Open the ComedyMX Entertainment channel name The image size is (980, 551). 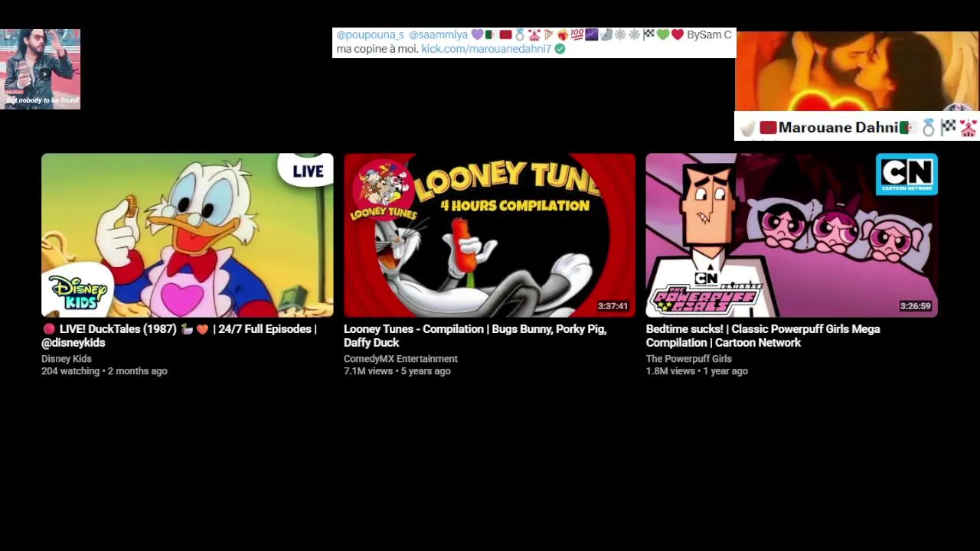[400, 359]
